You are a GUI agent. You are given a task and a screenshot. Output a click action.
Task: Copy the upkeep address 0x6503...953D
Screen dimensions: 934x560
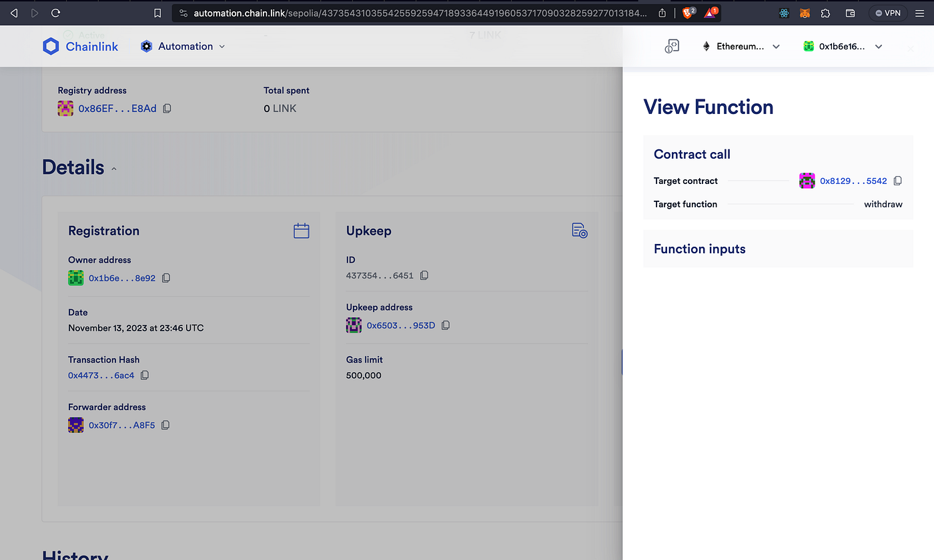tap(446, 325)
